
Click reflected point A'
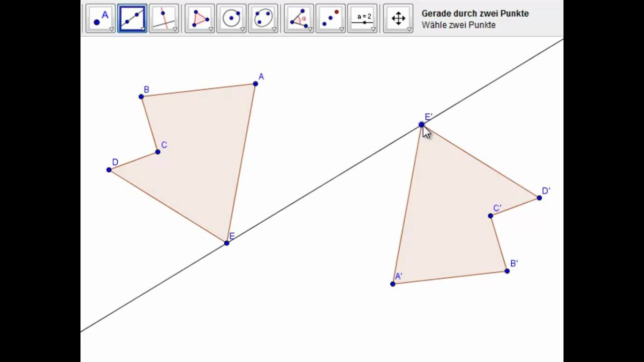click(x=393, y=284)
